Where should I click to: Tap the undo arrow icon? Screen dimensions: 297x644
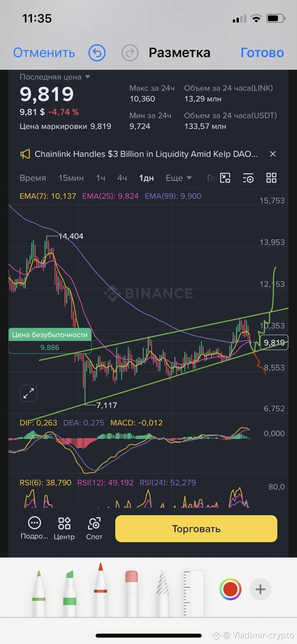pyautogui.click(x=97, y=53)
